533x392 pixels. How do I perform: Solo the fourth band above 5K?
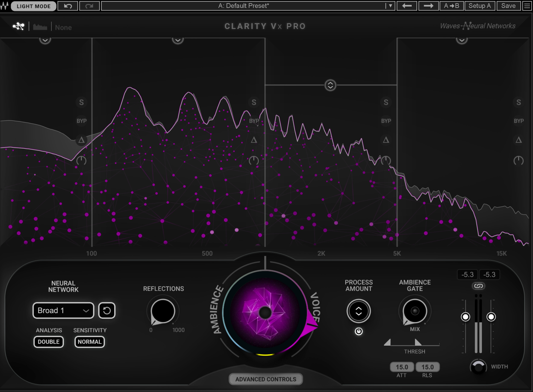[x=519, y=102]
